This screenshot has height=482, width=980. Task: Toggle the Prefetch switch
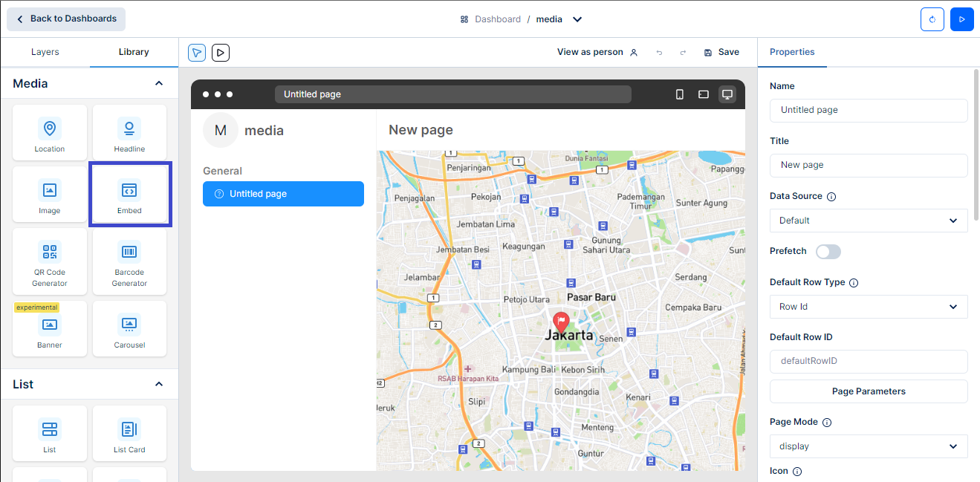828,252
